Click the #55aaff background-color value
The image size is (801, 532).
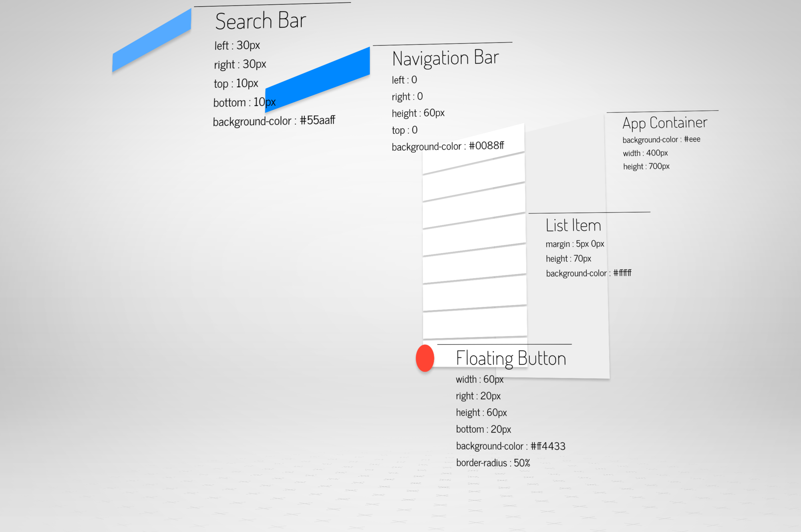click(x=317, y=120)
